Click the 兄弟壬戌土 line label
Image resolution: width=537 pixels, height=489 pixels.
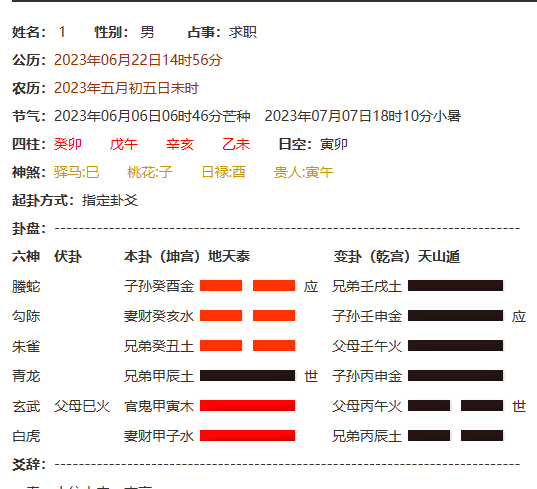point(367,287)
